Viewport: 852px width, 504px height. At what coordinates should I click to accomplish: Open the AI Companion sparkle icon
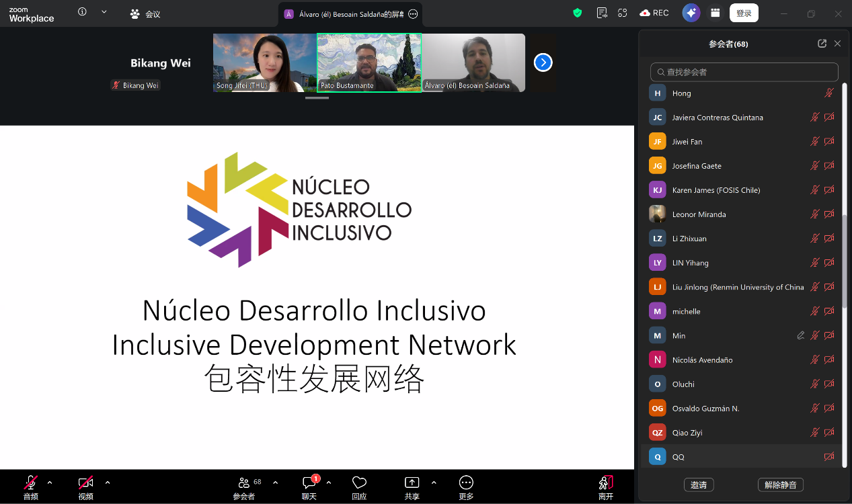point(691,13)
